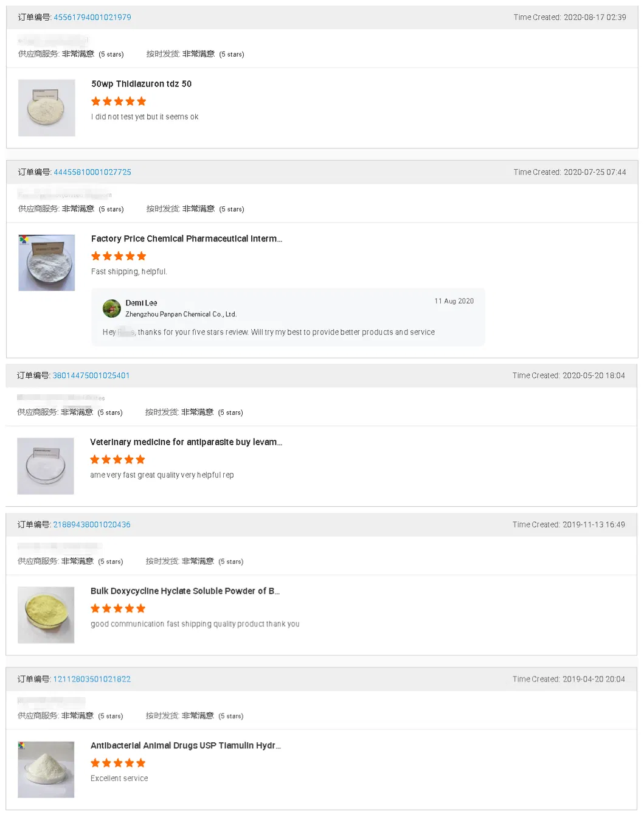Open order number 45561794001021979

(92, 17)
